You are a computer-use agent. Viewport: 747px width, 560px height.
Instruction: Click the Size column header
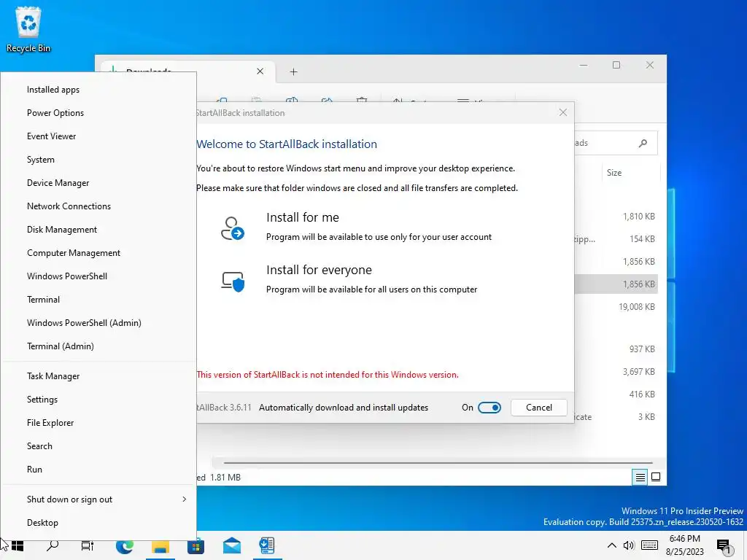point(614,173)
